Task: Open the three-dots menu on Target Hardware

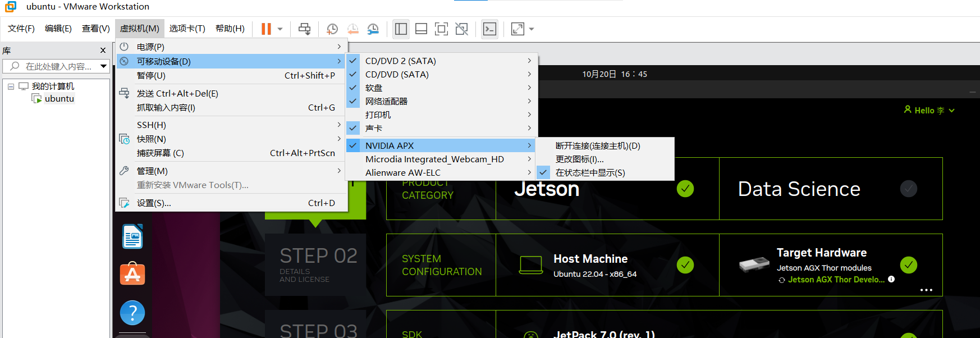Action: click(x=926, y=290)
